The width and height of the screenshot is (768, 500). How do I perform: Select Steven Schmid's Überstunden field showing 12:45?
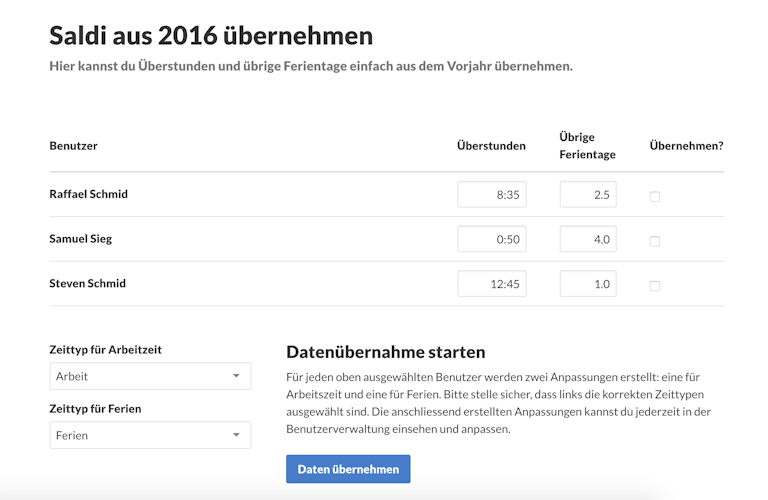[492, 284]
